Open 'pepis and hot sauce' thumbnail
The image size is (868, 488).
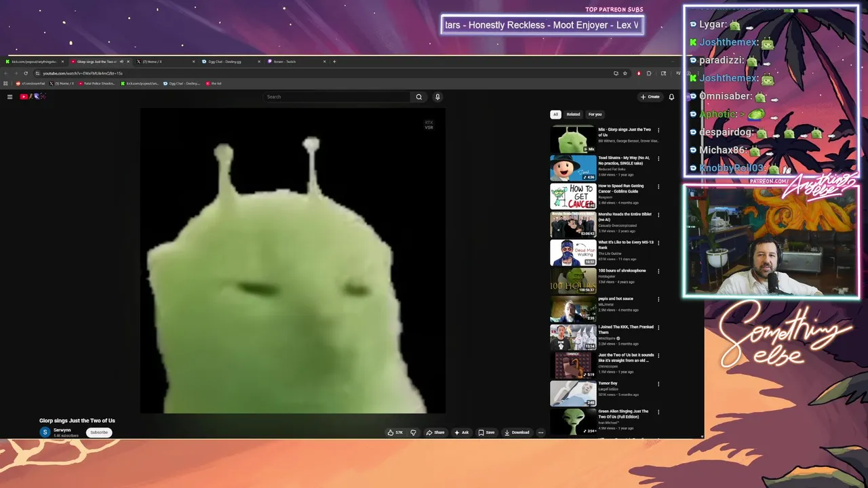[573, 308]
